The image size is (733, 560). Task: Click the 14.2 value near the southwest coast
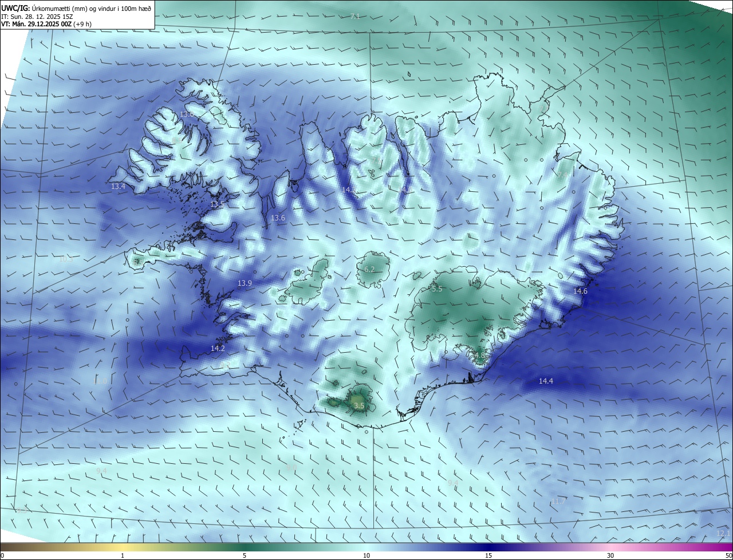click(218, 349)
